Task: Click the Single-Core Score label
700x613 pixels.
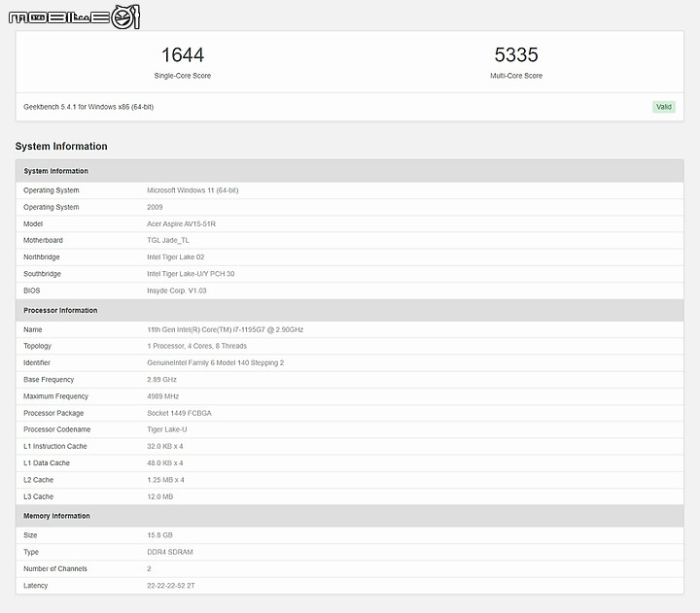Action: pos(182,76)
